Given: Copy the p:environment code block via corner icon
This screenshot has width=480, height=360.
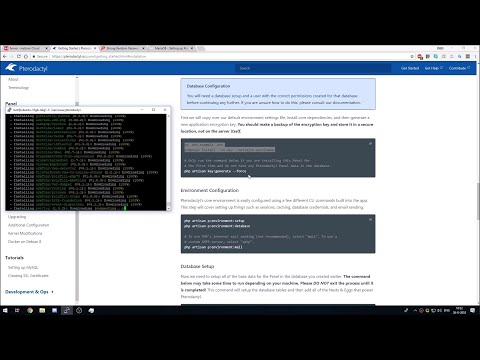Looking at the screenshot, I should click(x=370, y=219).
